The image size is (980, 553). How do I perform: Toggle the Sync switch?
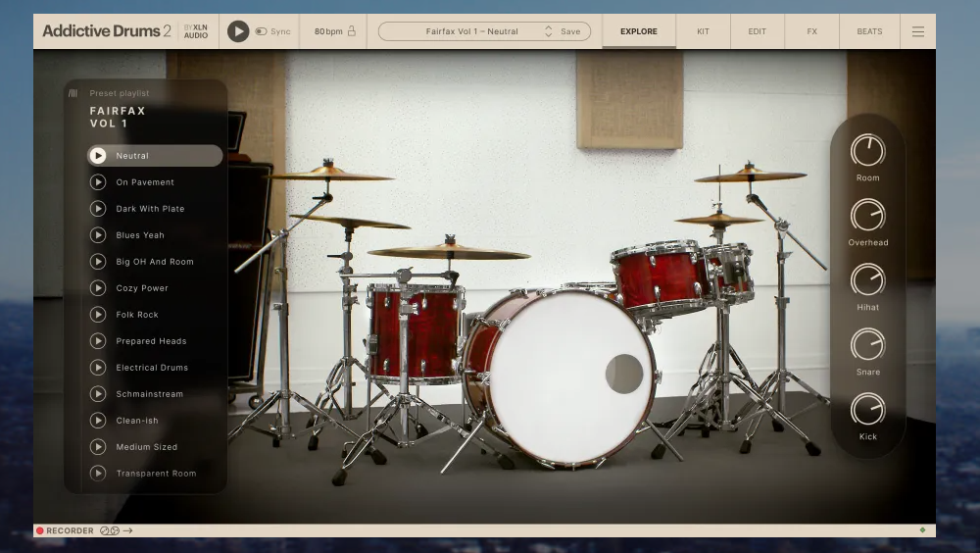pyautogui.click(x=262, y=31)
